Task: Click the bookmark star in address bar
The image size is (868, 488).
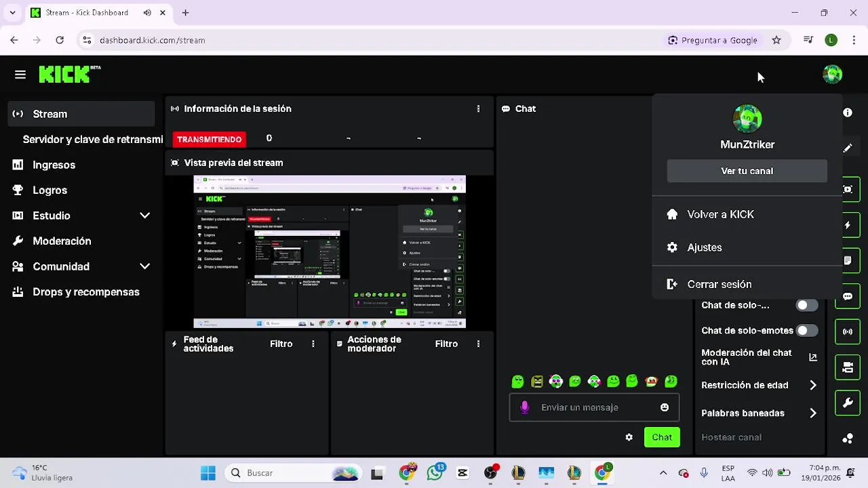Action: 776,40
